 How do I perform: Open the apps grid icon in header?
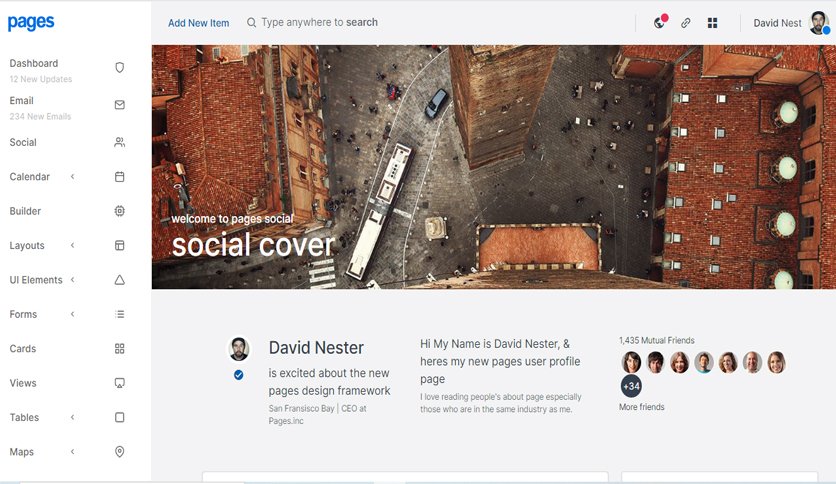[712, 23]
